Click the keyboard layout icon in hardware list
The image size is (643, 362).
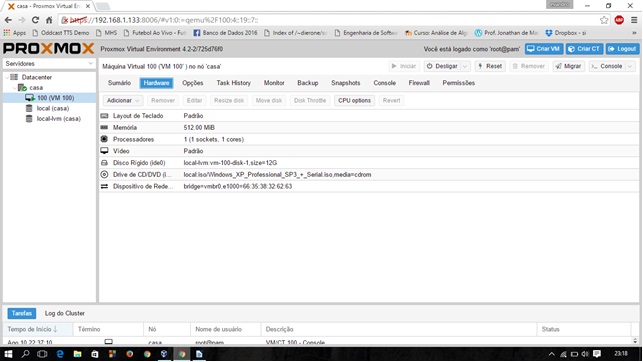pyautogui.click(x=105, y=116)
